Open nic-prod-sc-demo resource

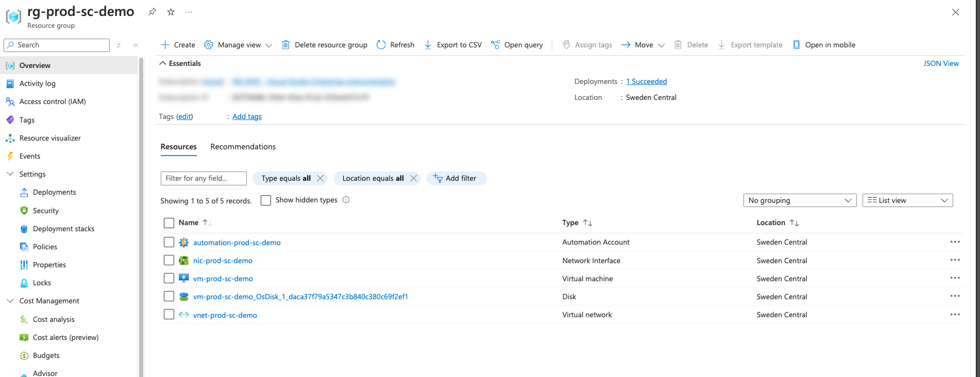pos(223,261)
